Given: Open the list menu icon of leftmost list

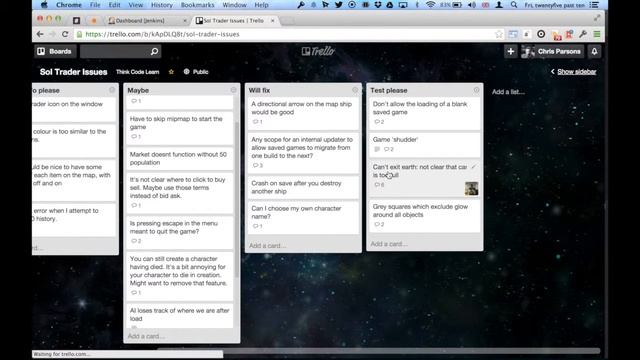Looking at the screenshot, I should pos(112,90).
